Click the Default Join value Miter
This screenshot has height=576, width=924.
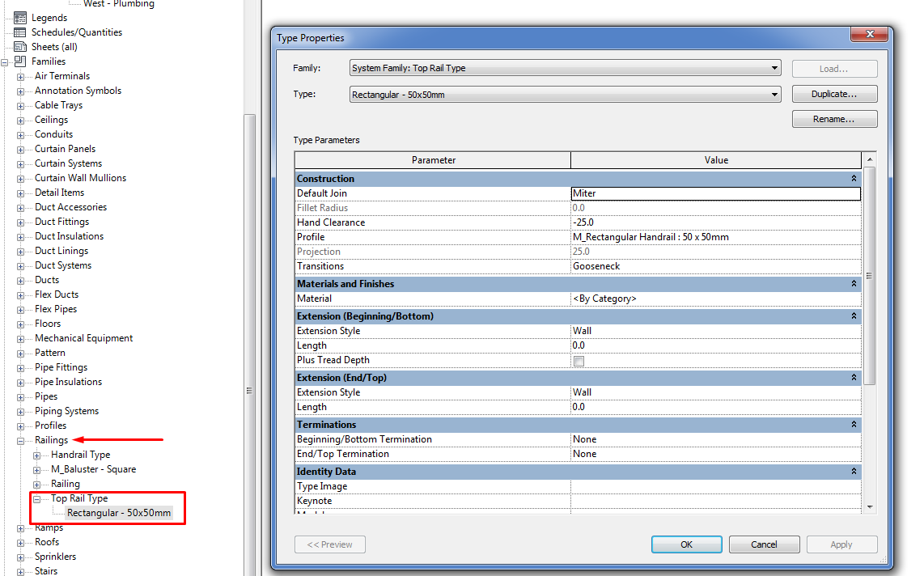point(716,193)
